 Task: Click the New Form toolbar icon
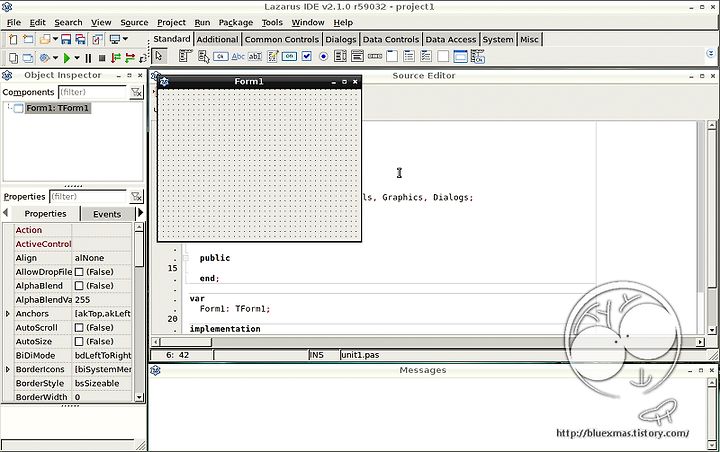(x=28, y=40)
